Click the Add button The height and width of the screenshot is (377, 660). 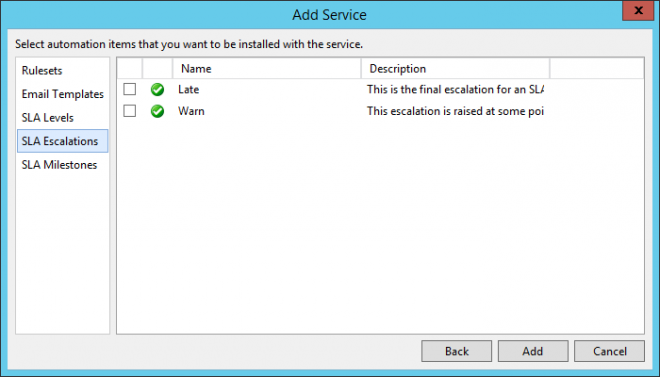pos(533,351)
